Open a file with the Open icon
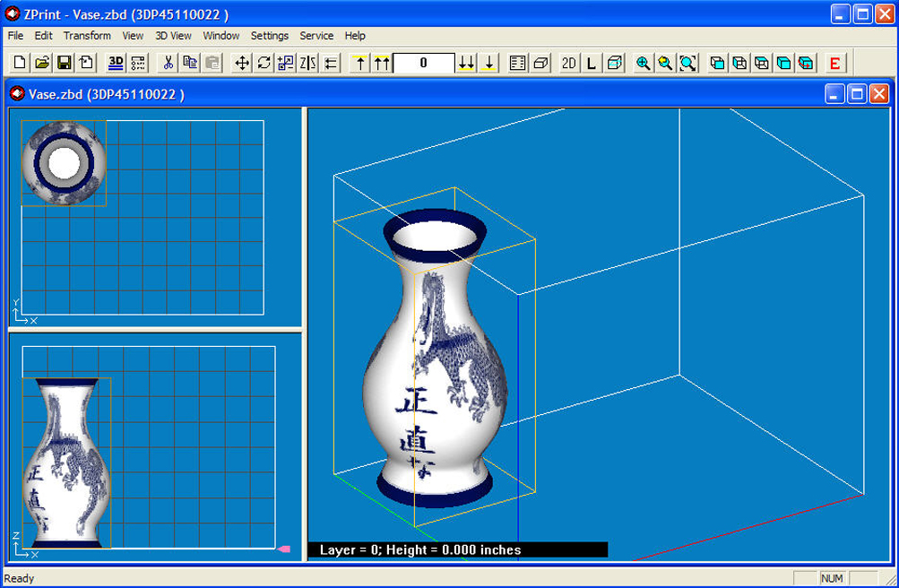Viewport: 899px width, 588px height. click(x=42, y=63)
